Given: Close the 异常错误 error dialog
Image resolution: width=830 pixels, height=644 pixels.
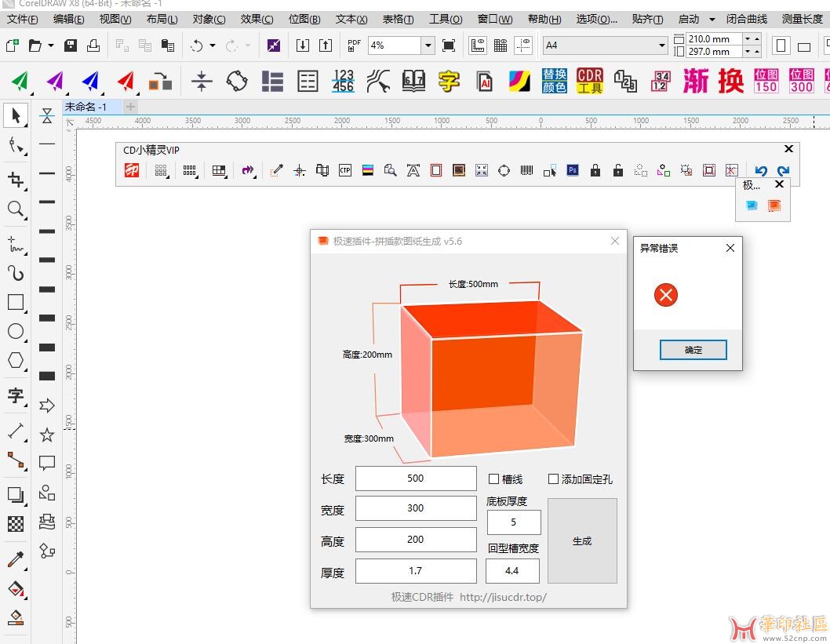Looking at the screenshot, I should [x=730, y=248].
